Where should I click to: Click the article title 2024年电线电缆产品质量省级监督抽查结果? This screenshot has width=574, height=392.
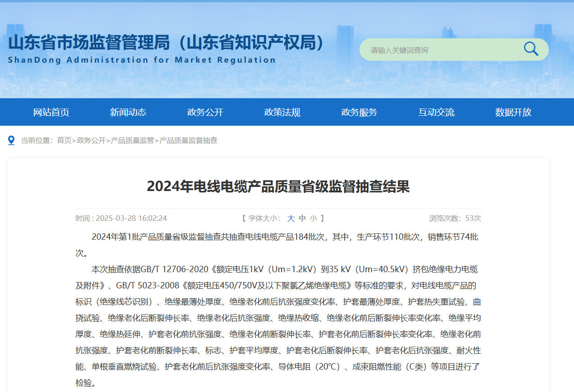pos(278,186)
